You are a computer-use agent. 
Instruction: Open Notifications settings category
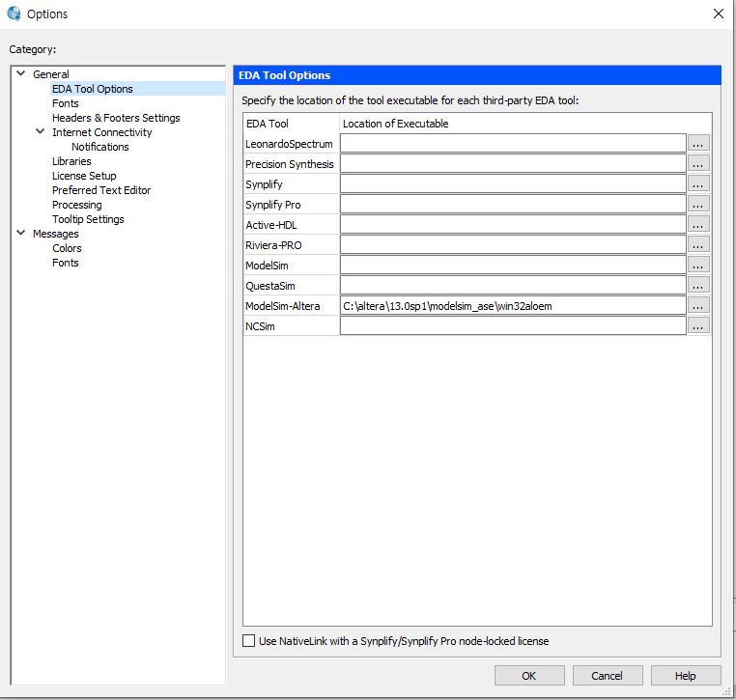[x=100, y=147]
